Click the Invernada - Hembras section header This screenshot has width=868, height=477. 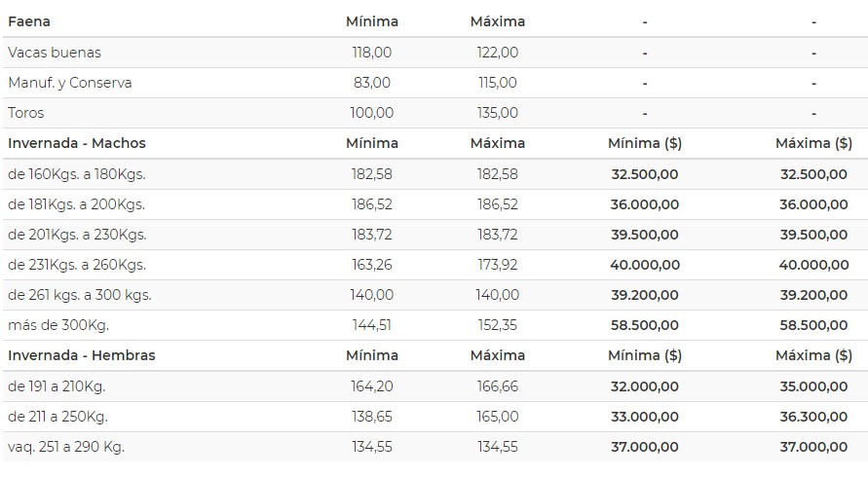82,355
